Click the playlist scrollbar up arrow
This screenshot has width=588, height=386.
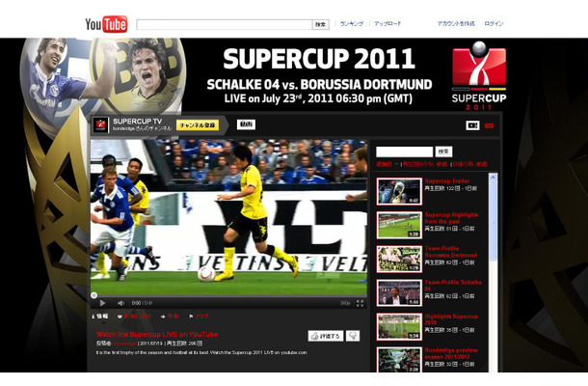click(494, 177)
